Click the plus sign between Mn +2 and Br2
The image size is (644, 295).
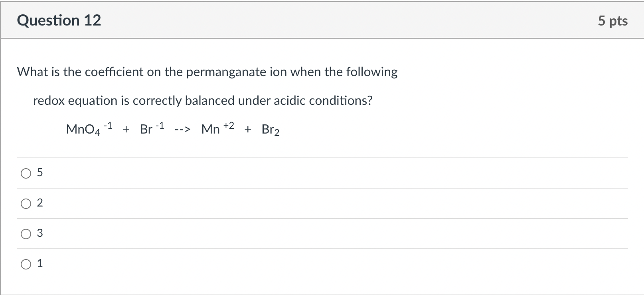point(248,129)
